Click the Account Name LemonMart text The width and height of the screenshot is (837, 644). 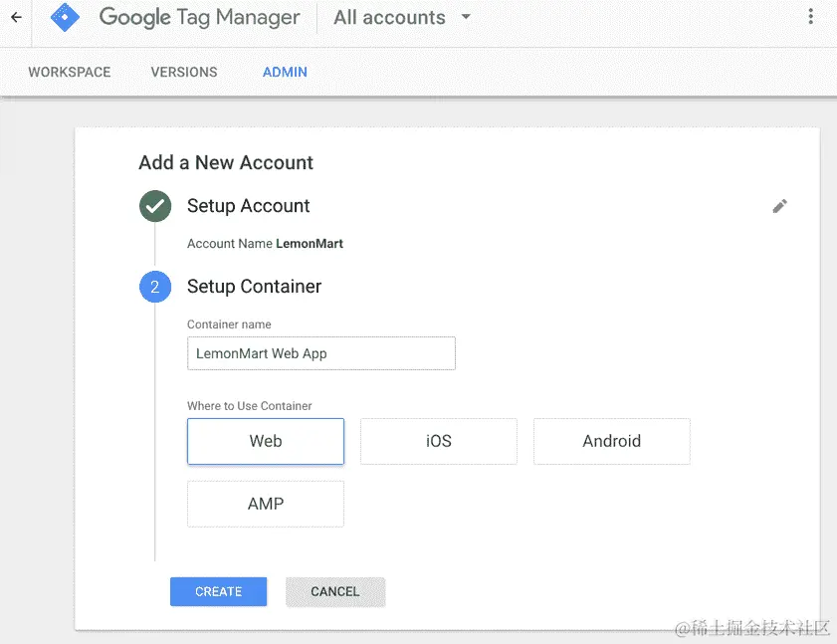(265, 244)
